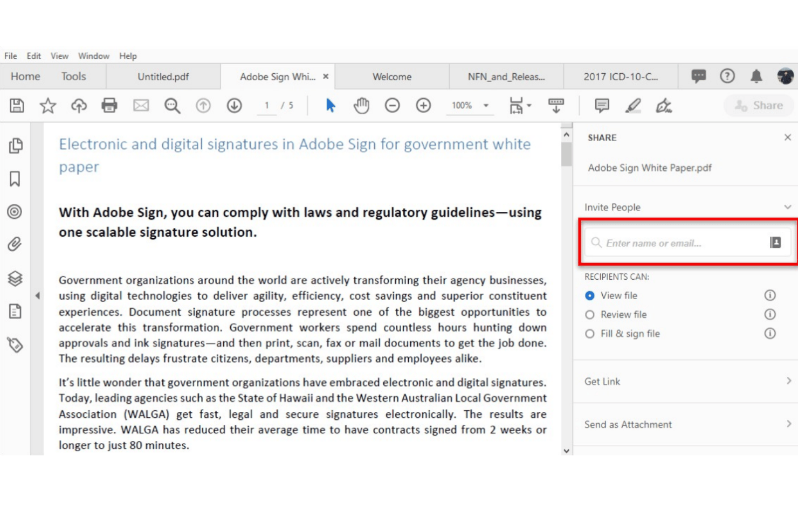The image size is (798, 532).
Task: Open the Layers sidebar panel
Action: [15, 278]
